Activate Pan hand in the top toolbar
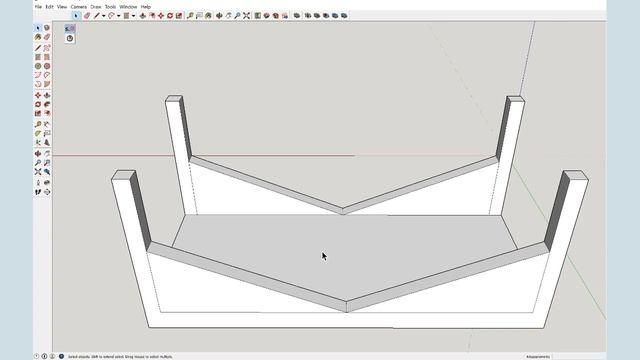This screenshot has height=360, width=640. coord(229,16)
